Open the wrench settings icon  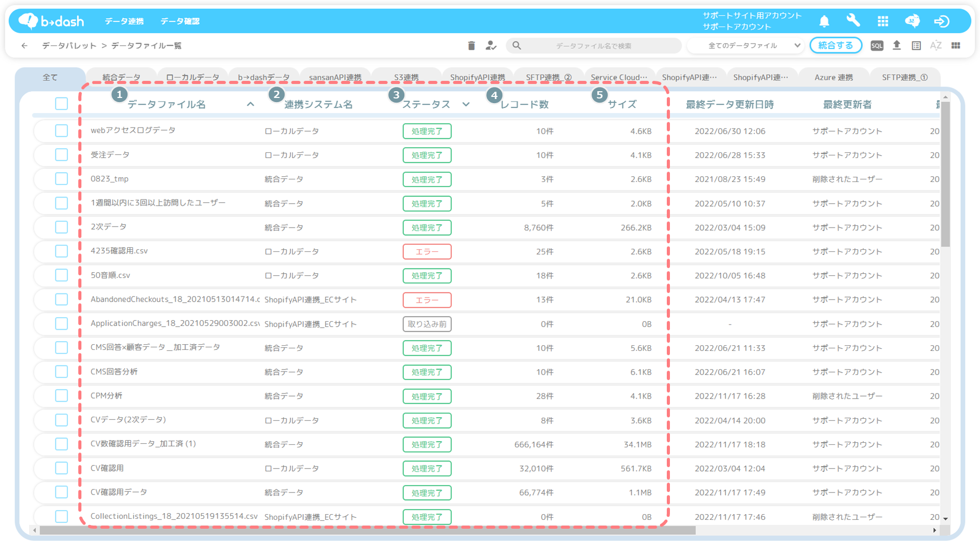(853, 21)
